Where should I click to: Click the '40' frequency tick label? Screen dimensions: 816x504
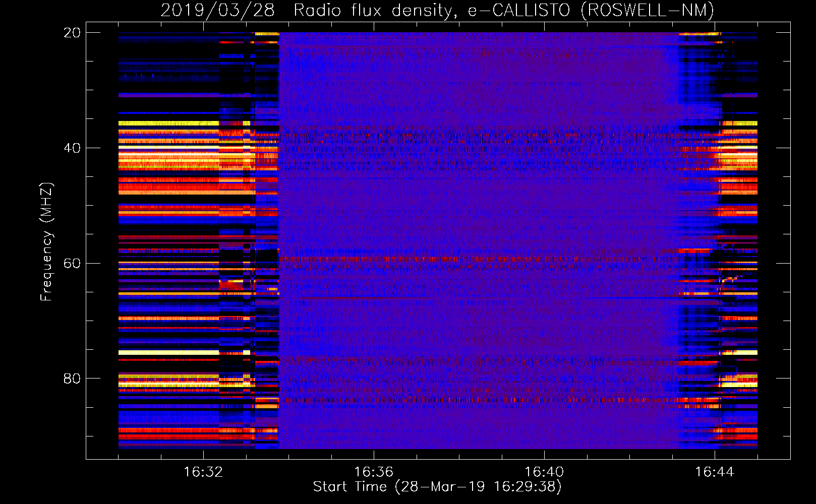click(72, 148)
